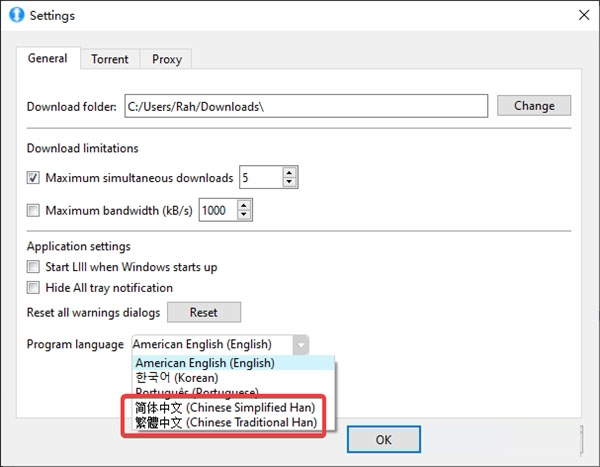Image resolution: width=600 pixels, height=467 pixels.
Task: Increase maximum simultaneous downloads with up arrow
Action: (x=289, y=173)
